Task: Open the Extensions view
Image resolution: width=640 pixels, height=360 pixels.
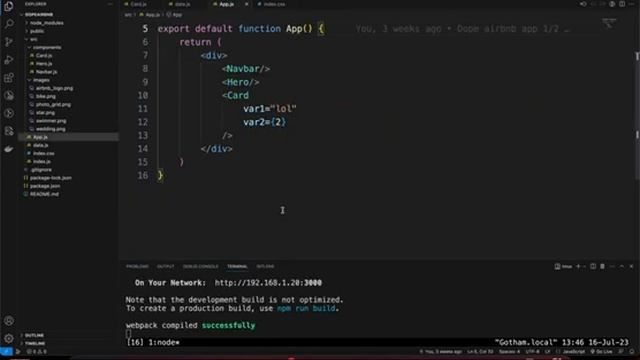Action: [x=9, y=78]
